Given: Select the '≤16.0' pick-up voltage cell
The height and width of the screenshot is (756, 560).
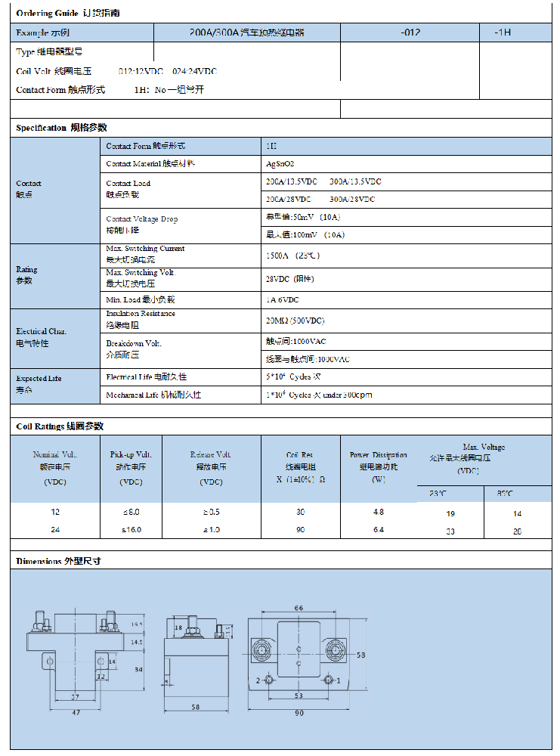Looking at the screenshot, I should tap(131, 530).
